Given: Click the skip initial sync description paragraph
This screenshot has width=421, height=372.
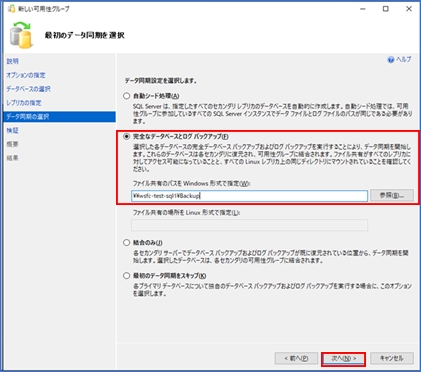Looking at the screenshot, I should (272, 290).
